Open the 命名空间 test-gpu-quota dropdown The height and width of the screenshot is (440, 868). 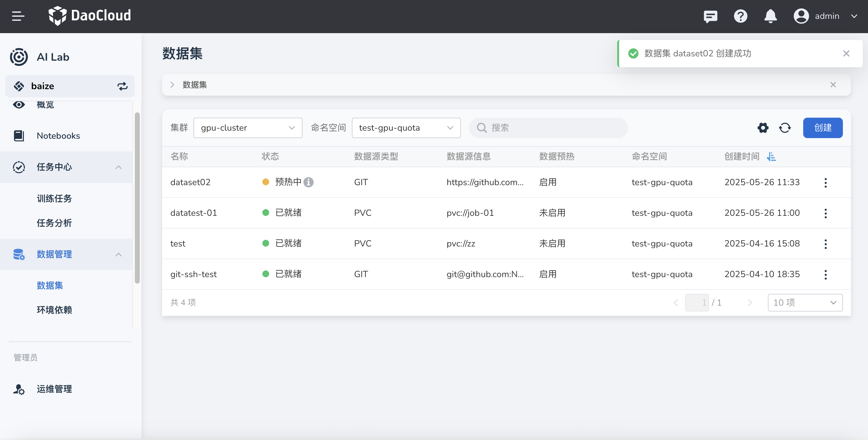click(406, 128)
